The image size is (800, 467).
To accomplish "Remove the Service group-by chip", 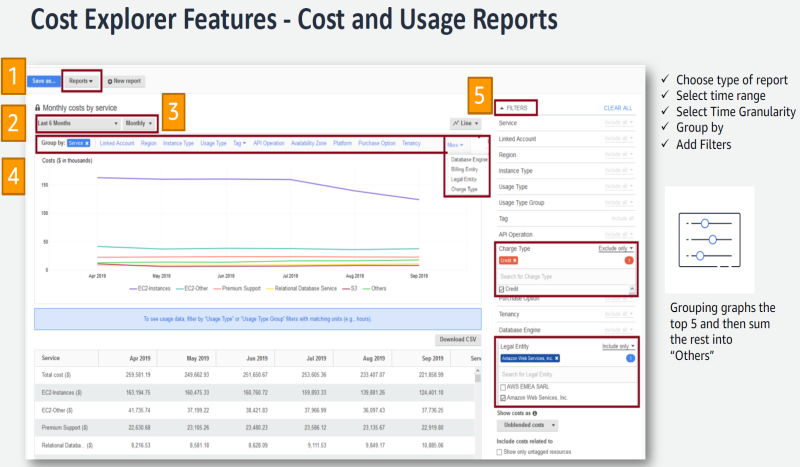I will click(x=87, y=143).
